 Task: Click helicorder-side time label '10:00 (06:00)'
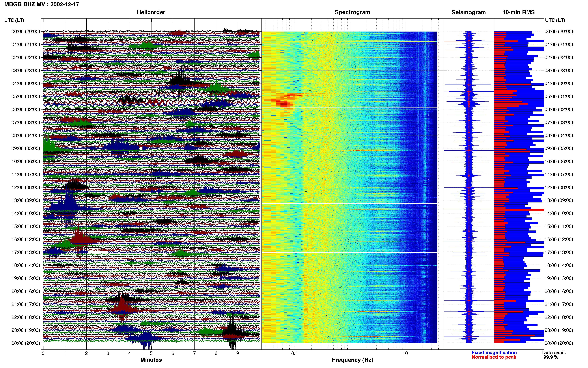coord(26,161)
